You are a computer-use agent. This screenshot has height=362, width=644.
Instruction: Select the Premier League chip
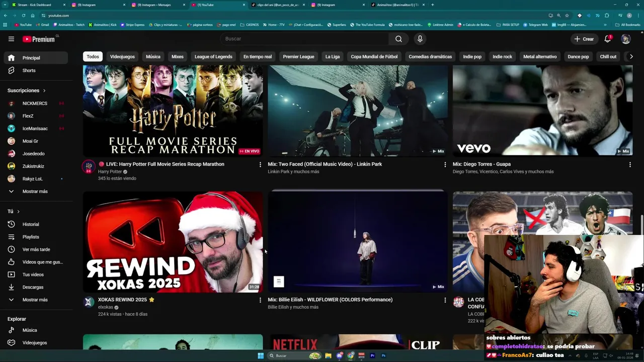(x=298, y=57)
